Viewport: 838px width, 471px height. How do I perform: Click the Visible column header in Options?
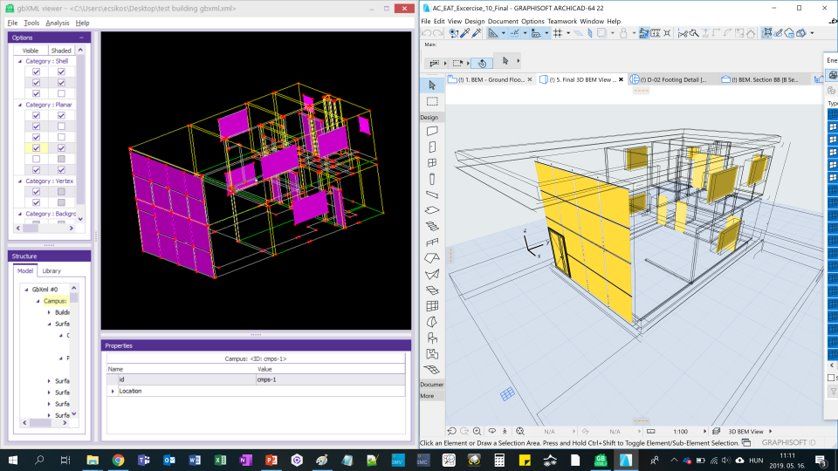(x=30, y=50)
